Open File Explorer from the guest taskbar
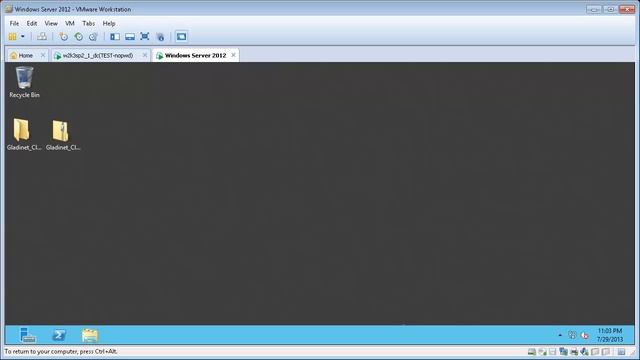The width and height of the screenshot is (640, 360). point(90,335)
